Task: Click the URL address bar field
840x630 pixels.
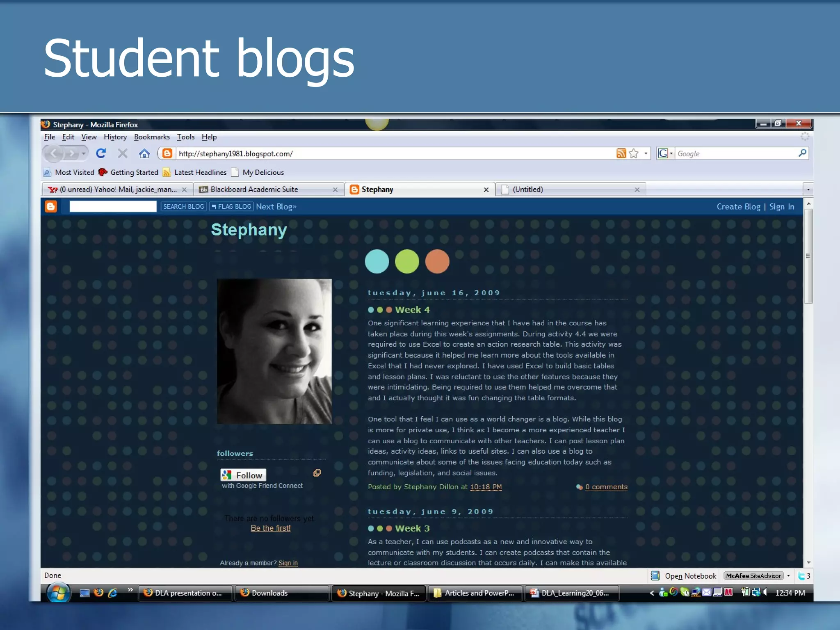Action: (396, 153)
